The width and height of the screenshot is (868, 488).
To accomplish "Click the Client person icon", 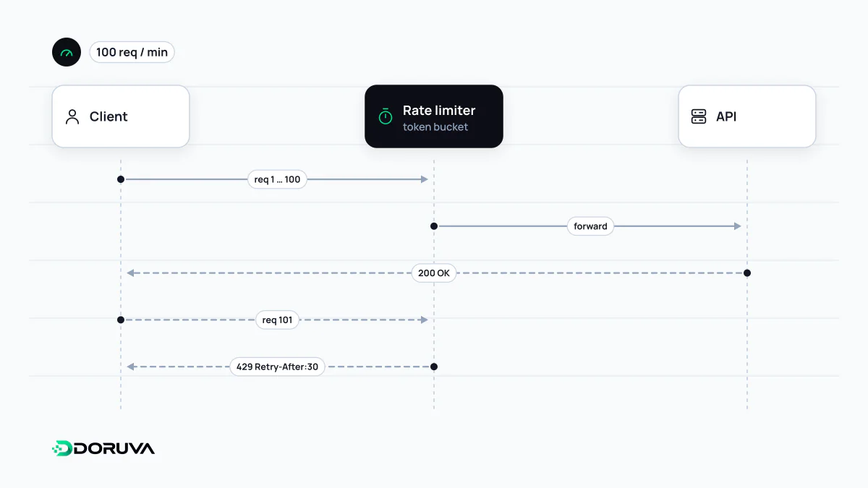I will coord(72,117).
